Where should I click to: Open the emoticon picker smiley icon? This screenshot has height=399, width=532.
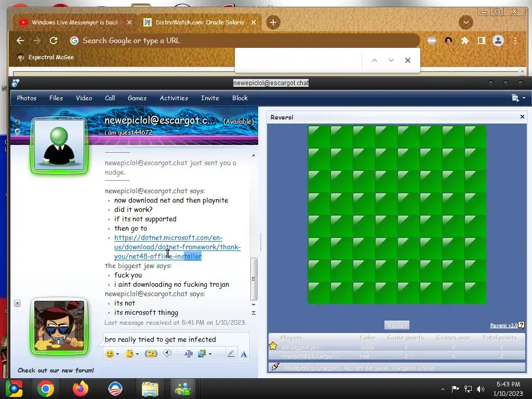tap(109, 354)
